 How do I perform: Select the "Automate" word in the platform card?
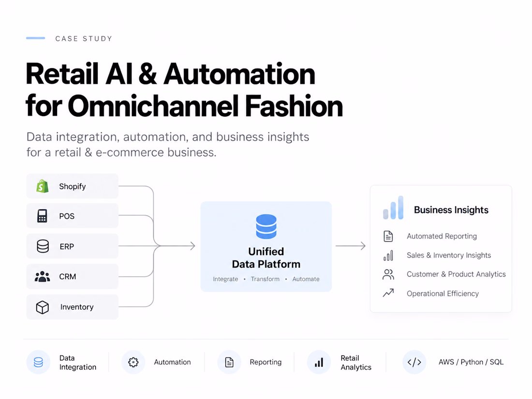306,279
